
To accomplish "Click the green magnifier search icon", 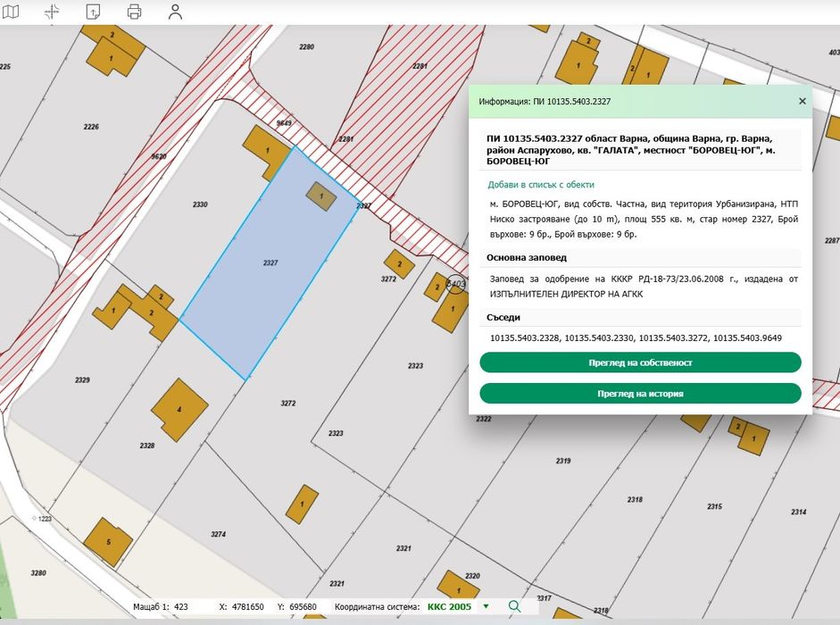I will tap(514, 606).
